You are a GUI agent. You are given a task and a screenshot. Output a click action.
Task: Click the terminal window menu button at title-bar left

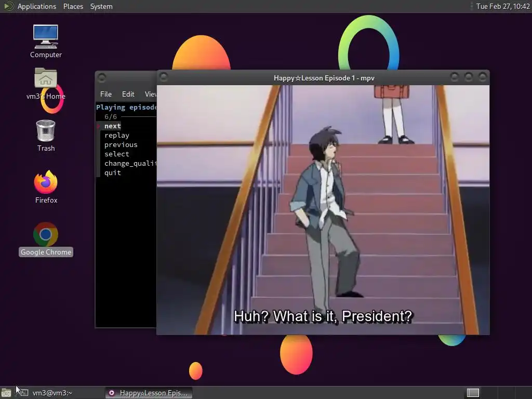coord(102,78)
